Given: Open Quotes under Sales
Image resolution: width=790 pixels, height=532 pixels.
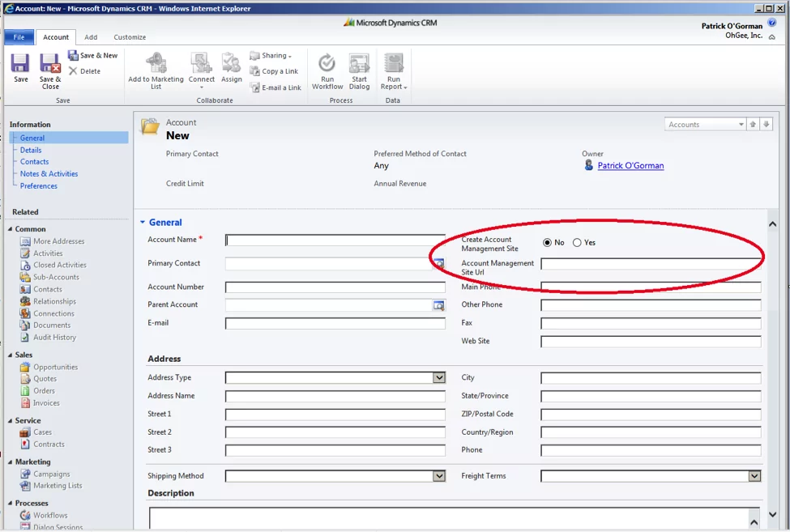Looking at the screenshot, I should tap(39, 378).
